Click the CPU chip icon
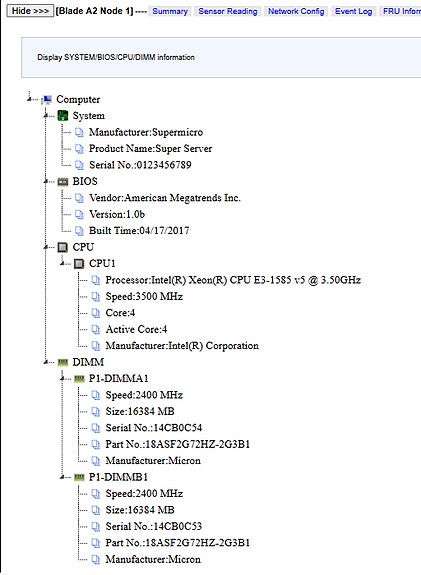421x575 pixels. coord(63,248)
